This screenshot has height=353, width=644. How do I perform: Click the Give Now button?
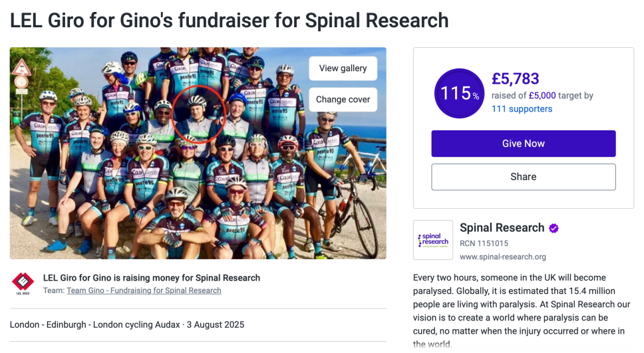tap(523, 144)
